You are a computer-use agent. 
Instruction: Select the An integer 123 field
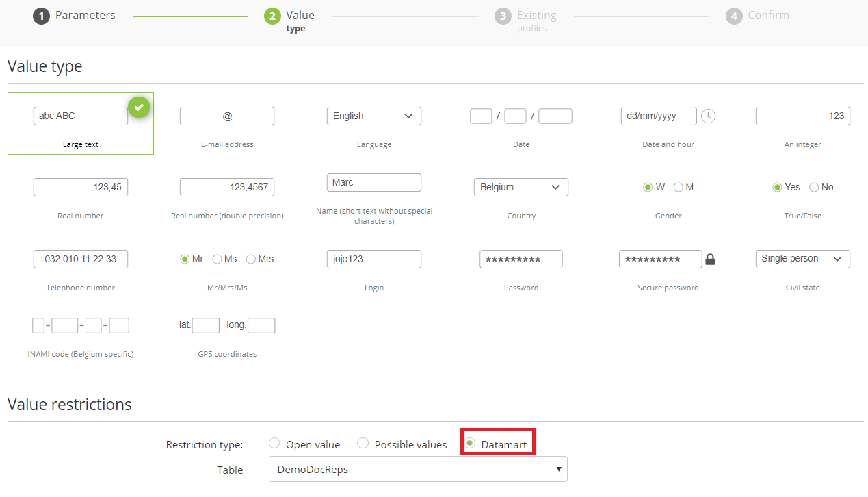802,116
